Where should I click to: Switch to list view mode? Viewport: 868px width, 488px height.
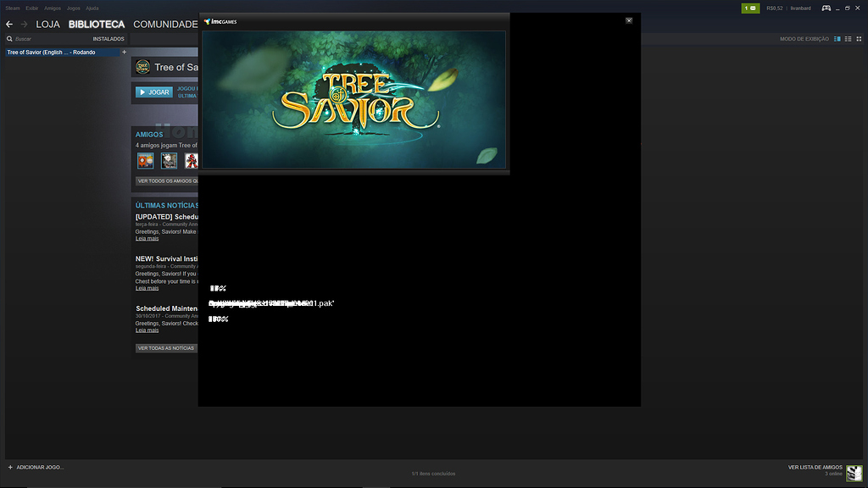848,39
